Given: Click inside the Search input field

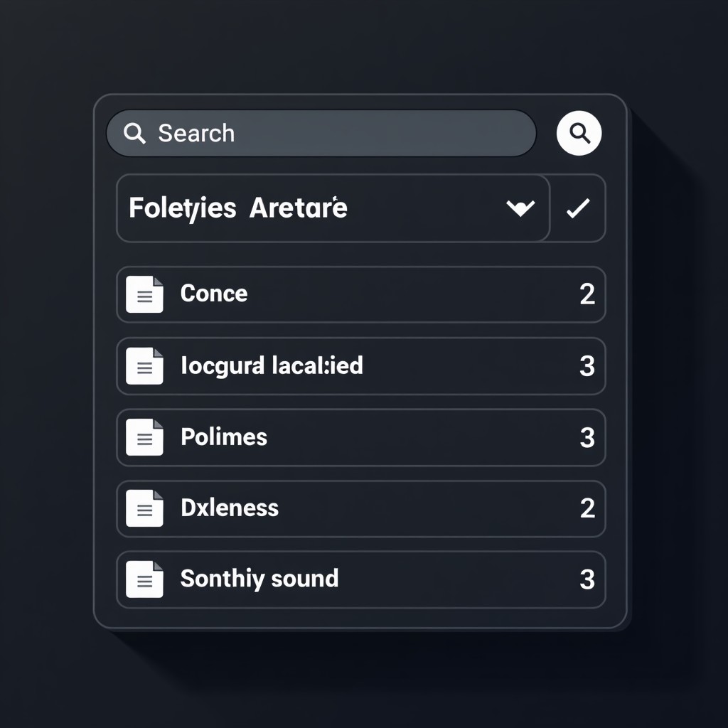Looking at the screenshot, I should point(320,133).
